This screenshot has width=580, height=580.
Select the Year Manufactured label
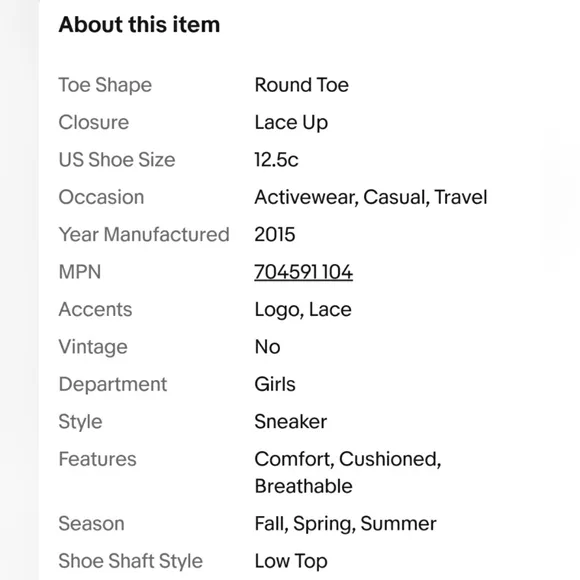point(144,235)
